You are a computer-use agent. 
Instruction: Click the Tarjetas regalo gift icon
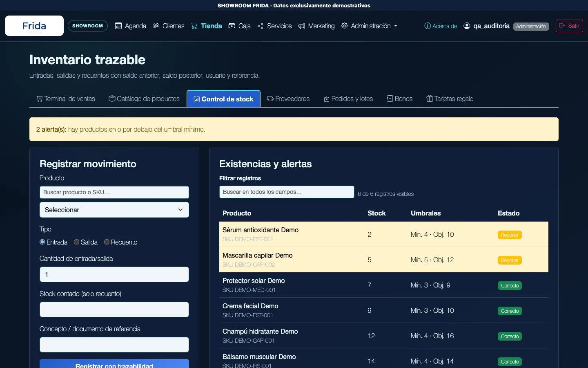click(x=430, y=99)
